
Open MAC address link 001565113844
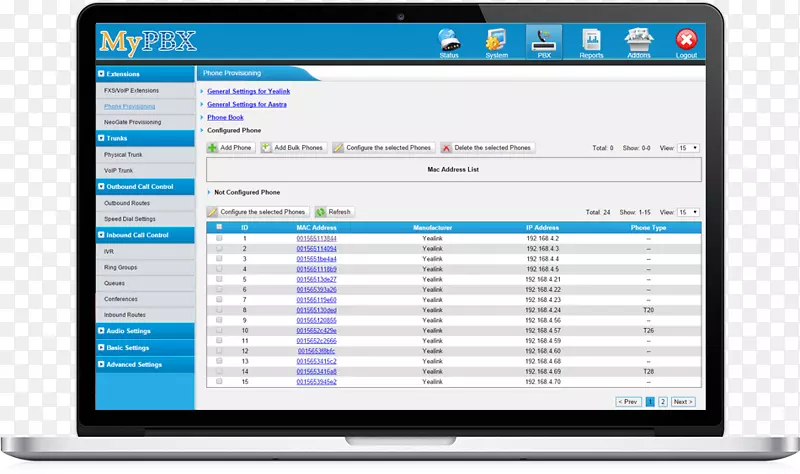pyautogui.click(x=316, y=238)
